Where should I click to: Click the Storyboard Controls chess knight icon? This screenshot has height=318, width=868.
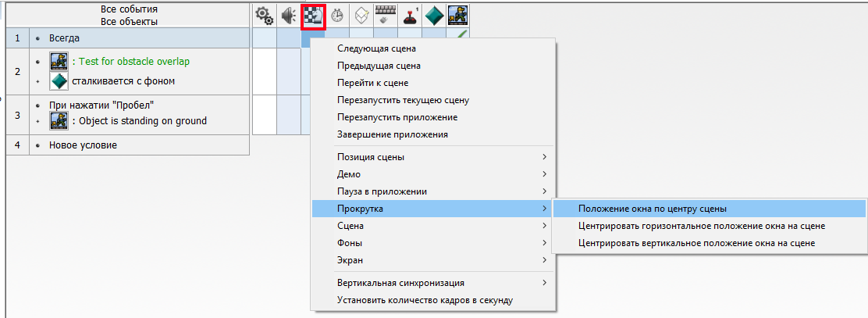click(x=313, y=16)
